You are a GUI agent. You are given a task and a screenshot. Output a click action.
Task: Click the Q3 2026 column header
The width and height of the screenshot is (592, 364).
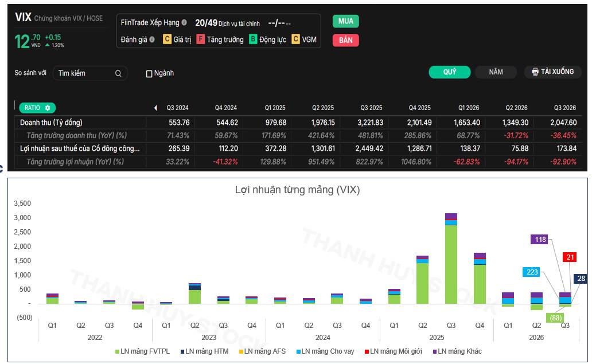coord(565,108)
